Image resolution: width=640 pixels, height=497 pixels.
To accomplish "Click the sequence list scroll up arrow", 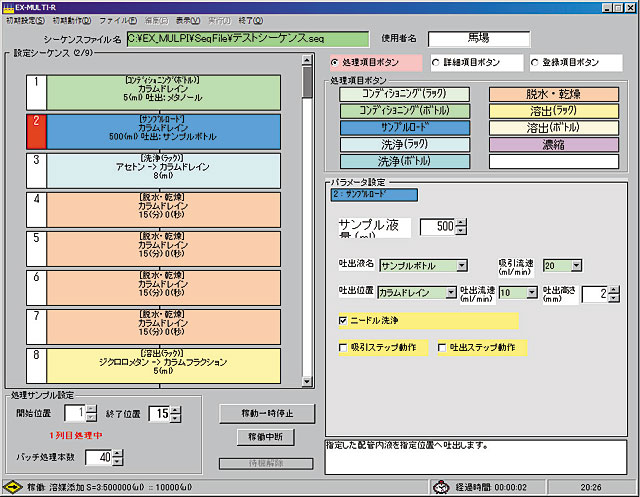I will (307, 60).
